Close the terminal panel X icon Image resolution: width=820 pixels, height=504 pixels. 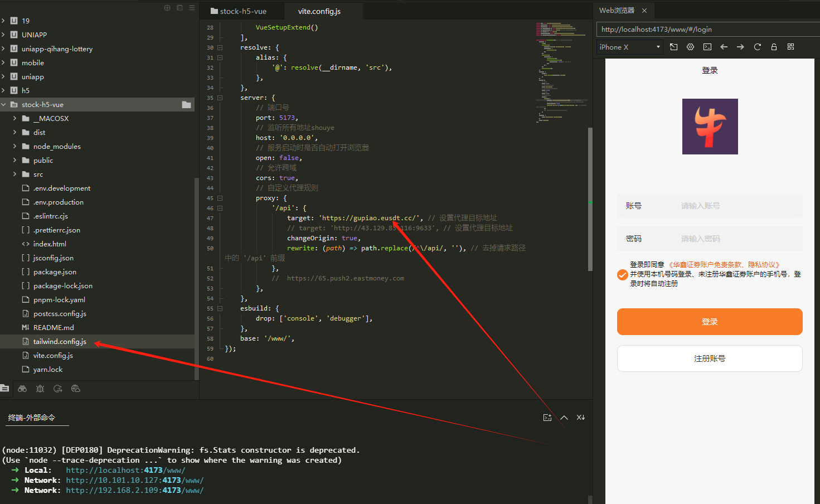(x=581, y=418)
